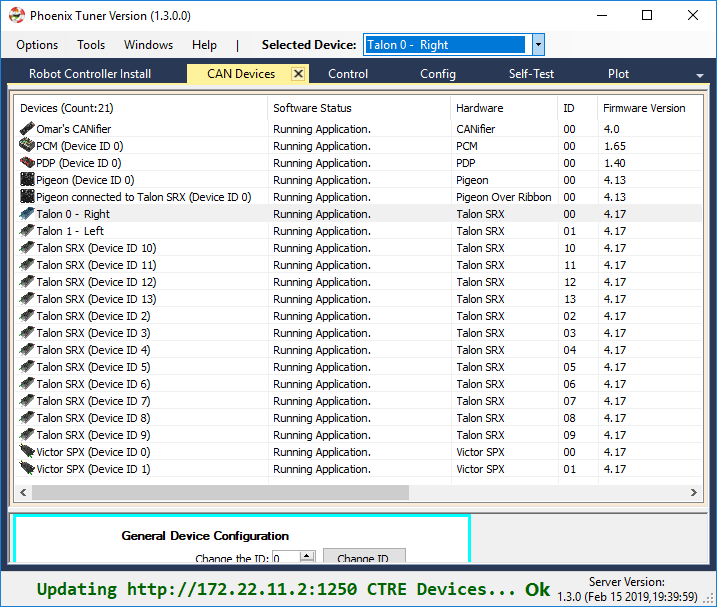Switch to the Robot Controller Install tab
This screenshot has width=717, height=607.
pos(90,74)
